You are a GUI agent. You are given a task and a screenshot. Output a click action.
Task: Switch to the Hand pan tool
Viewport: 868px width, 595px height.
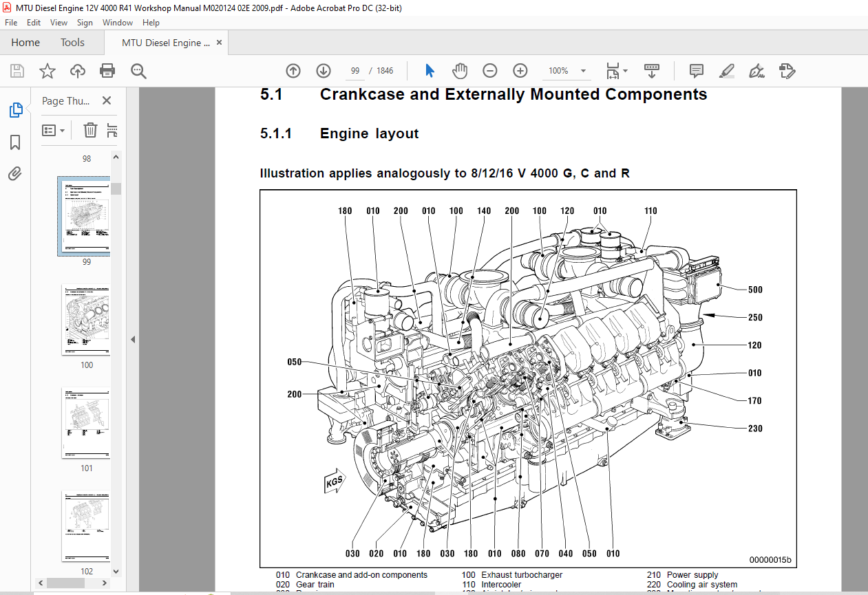point(460,71)
